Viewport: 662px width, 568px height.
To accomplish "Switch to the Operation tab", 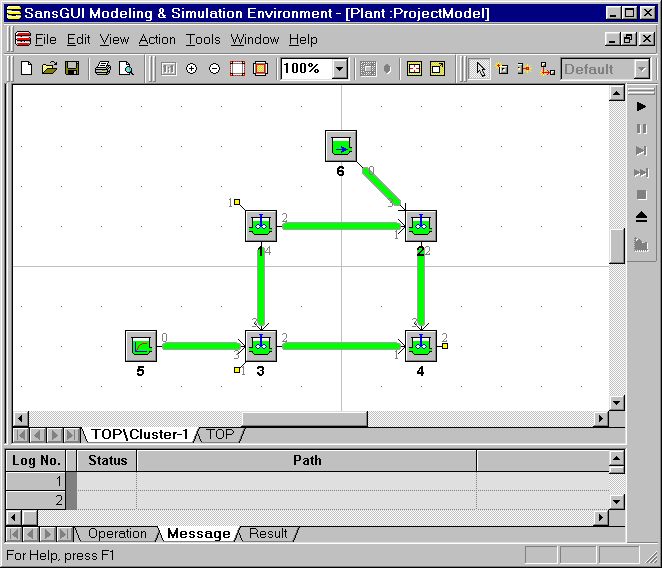I will tap(117, 534).
